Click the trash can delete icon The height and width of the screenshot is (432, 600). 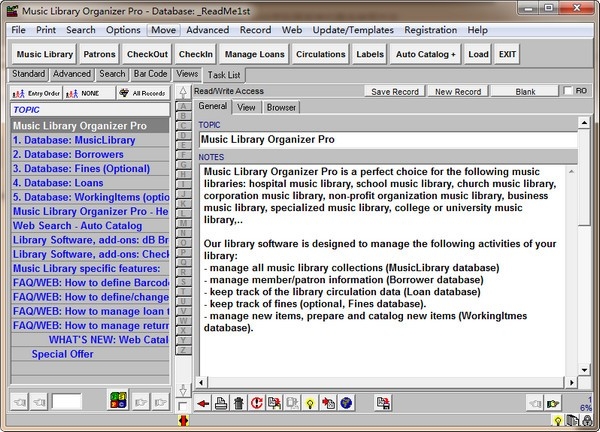[x=237, y=403]
